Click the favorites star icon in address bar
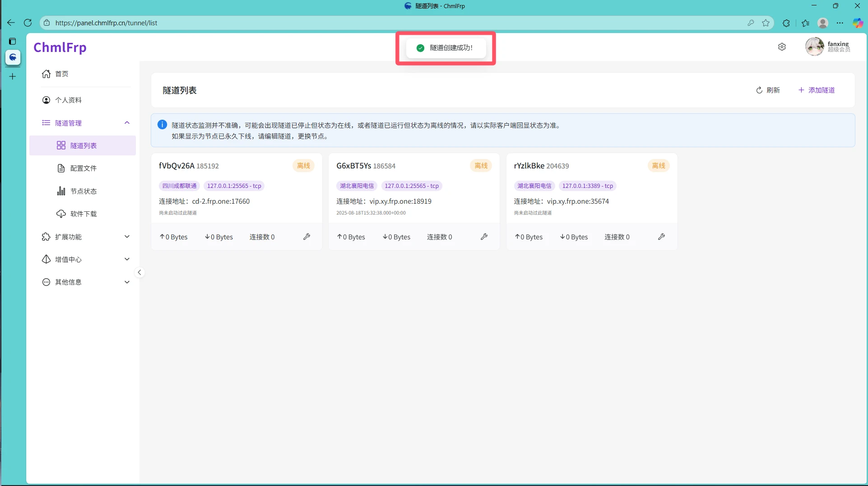The width and height of the screenshot is (868, 486). pyautogui.click(x=766, y=23)
